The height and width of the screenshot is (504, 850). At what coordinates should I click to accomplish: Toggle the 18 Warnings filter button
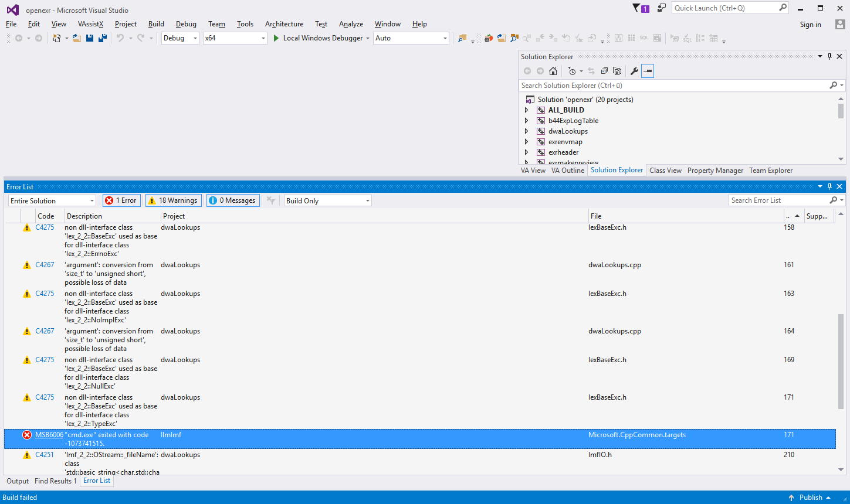pos(173,200)
